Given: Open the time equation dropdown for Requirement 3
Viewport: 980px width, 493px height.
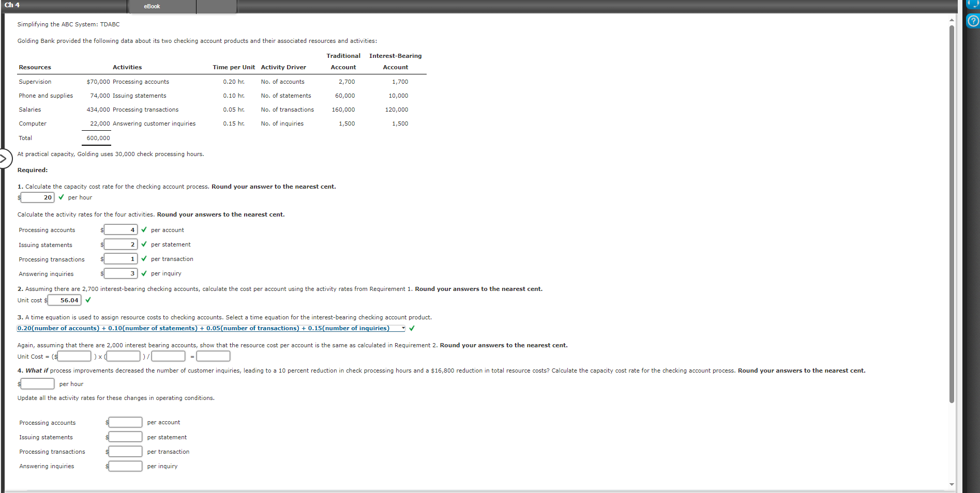Looking at the screenshot, I should (x=402, y=328).
